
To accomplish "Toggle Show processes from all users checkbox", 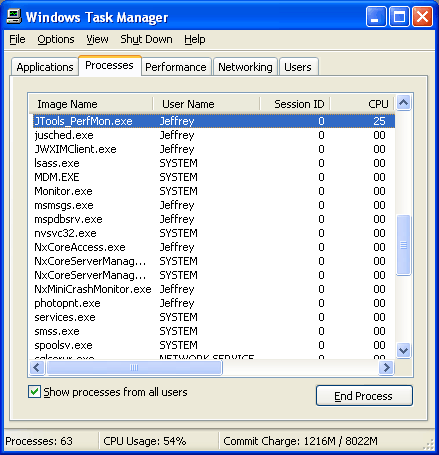I will pyautogui.click(x=34, y=392).
